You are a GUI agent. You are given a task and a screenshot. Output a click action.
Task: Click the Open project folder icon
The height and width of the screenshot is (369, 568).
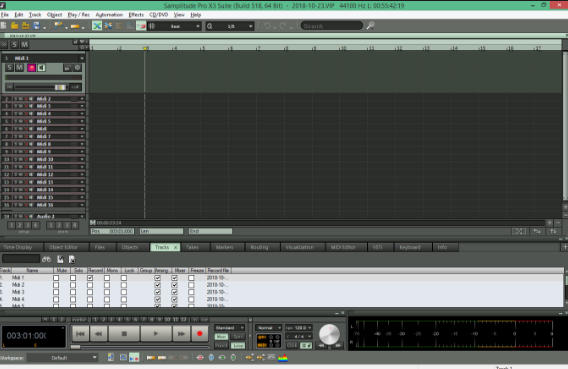coord(14,26)
